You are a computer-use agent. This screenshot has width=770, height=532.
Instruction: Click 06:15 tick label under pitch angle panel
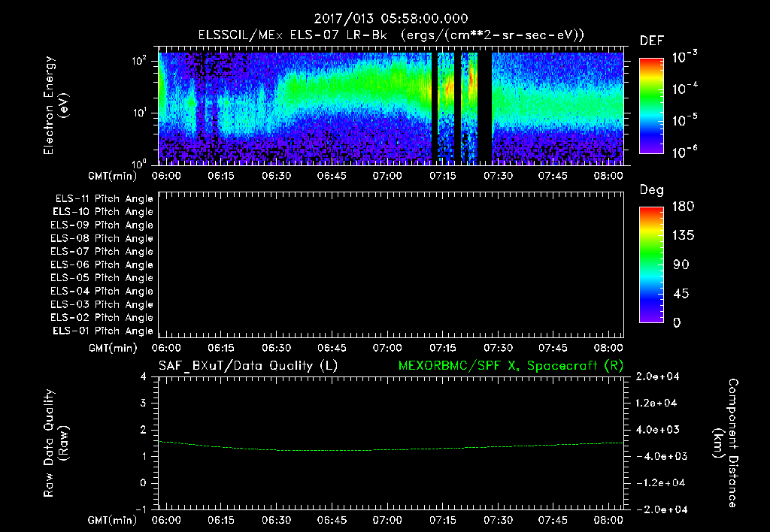coord(221,349)
